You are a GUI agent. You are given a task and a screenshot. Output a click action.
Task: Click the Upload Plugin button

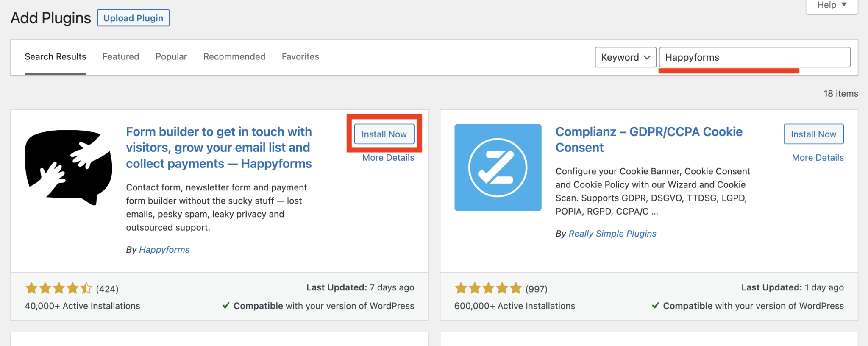(133, 18)
